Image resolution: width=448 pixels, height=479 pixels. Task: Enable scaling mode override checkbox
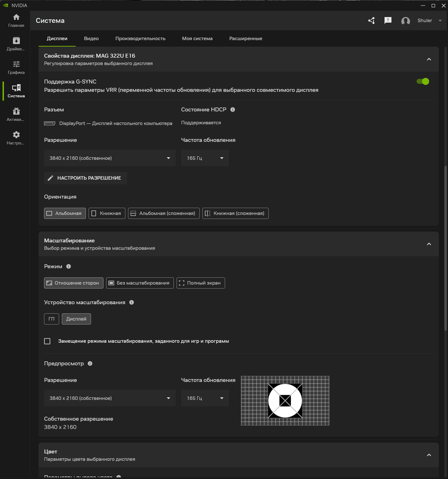coord(47,341)
